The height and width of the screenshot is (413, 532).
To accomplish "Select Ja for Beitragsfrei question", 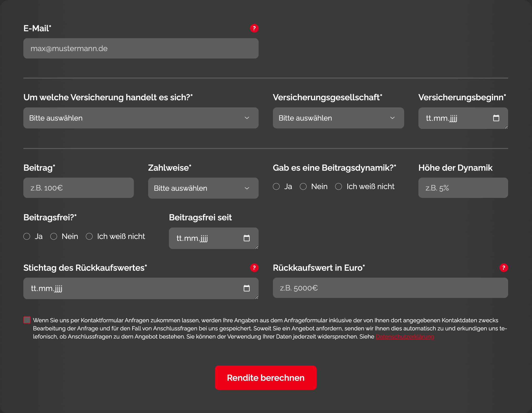I will 27,236.
